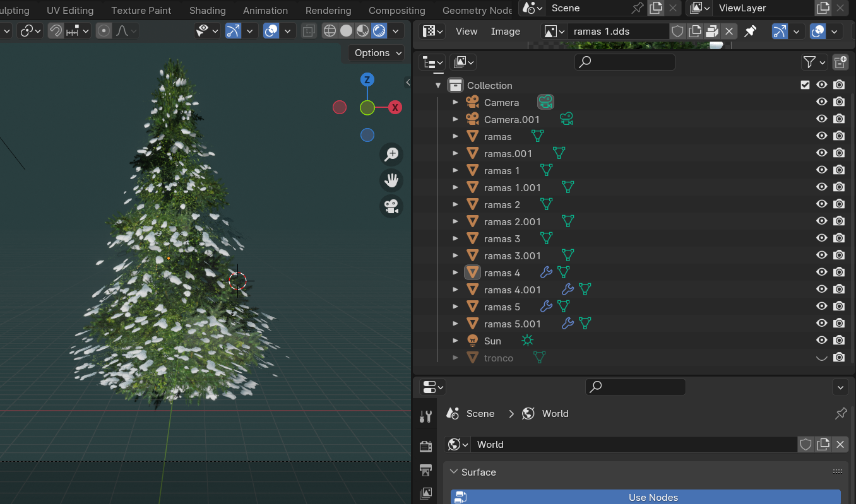Viewport: 856px width, 504px height.
Task: Select ramas 2.001 in the outliner
Action: [512, 221]
